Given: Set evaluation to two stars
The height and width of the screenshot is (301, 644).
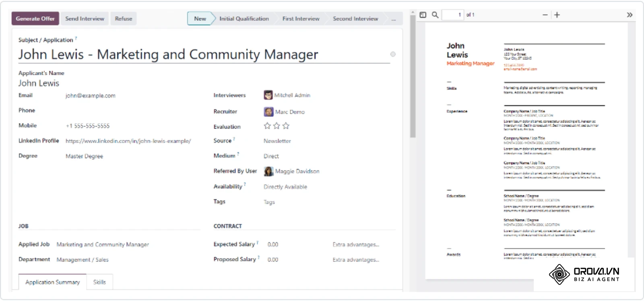Looking at the screenshot, I should [x=277, y=126].
